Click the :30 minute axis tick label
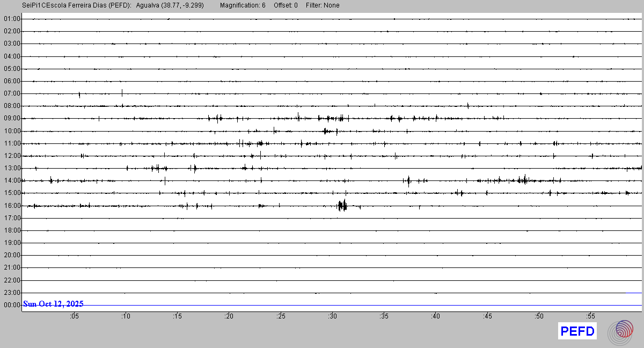Screen dimensions: 644x348 (332, 316)
